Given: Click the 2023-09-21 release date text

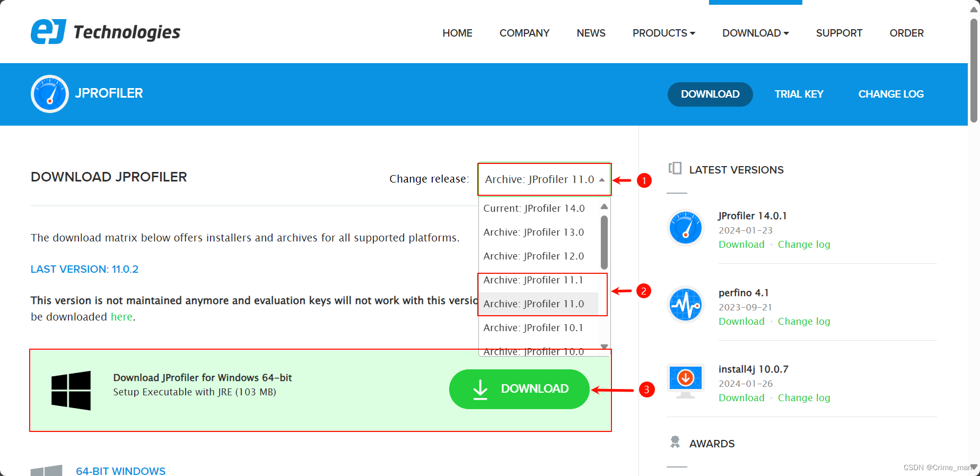Looking at the screenshot, I should click(745, 307).
